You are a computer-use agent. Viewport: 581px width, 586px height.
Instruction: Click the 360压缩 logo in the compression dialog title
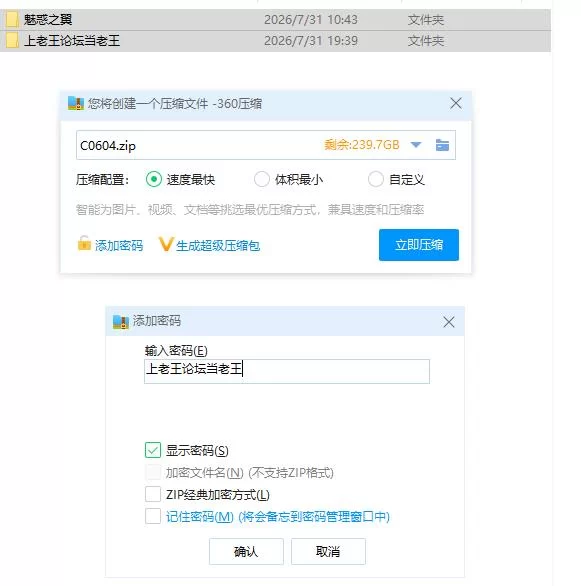[76, 103]
